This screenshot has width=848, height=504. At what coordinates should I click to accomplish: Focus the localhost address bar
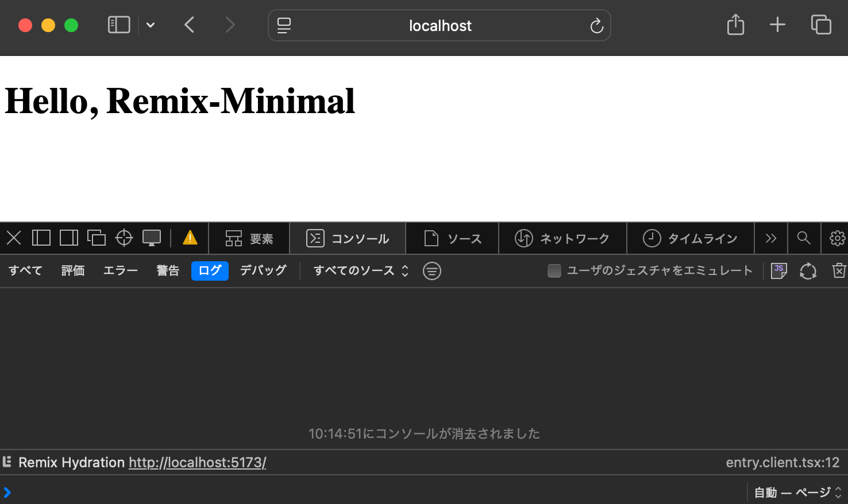coord(440,25)
